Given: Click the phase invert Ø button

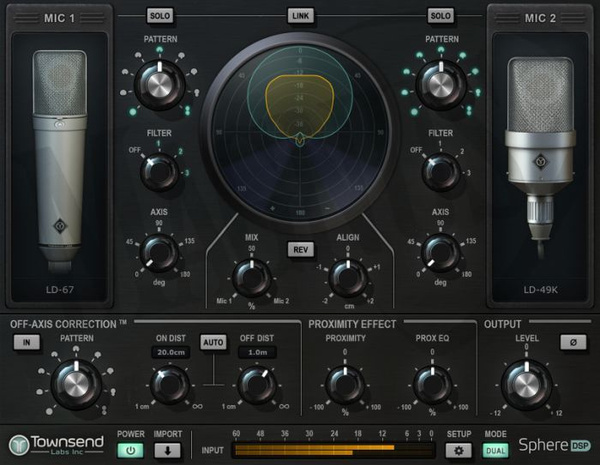Looking at the screenshot, I should click(x=565, y=341).
